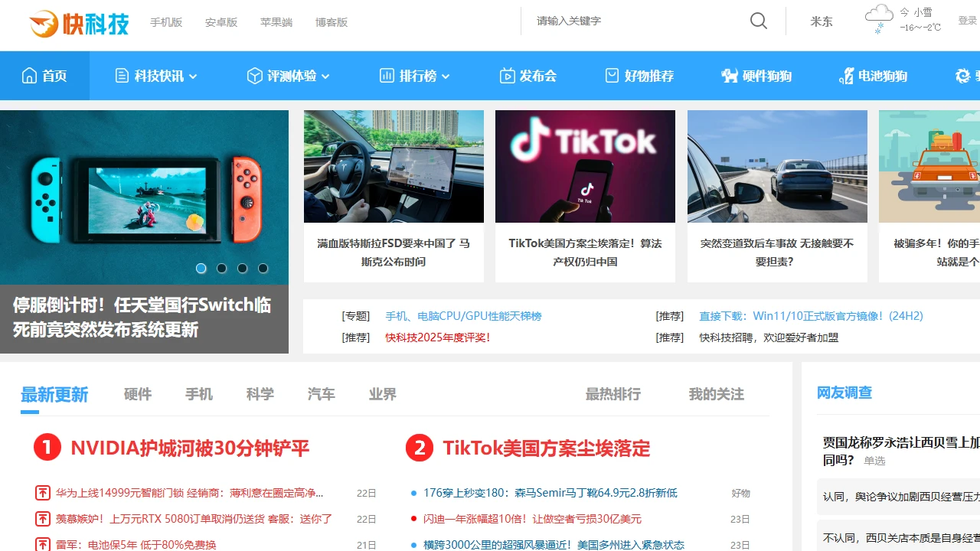
Task: Click the search magnifier icon
Action: 758,21
